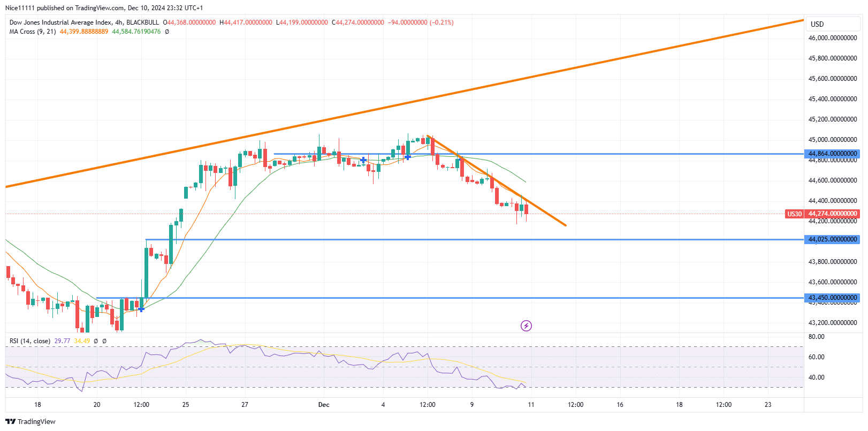Viewport: 868px width, 431px height.
Task: Select the 43,450 blue level price label
Action: point(833,298)
